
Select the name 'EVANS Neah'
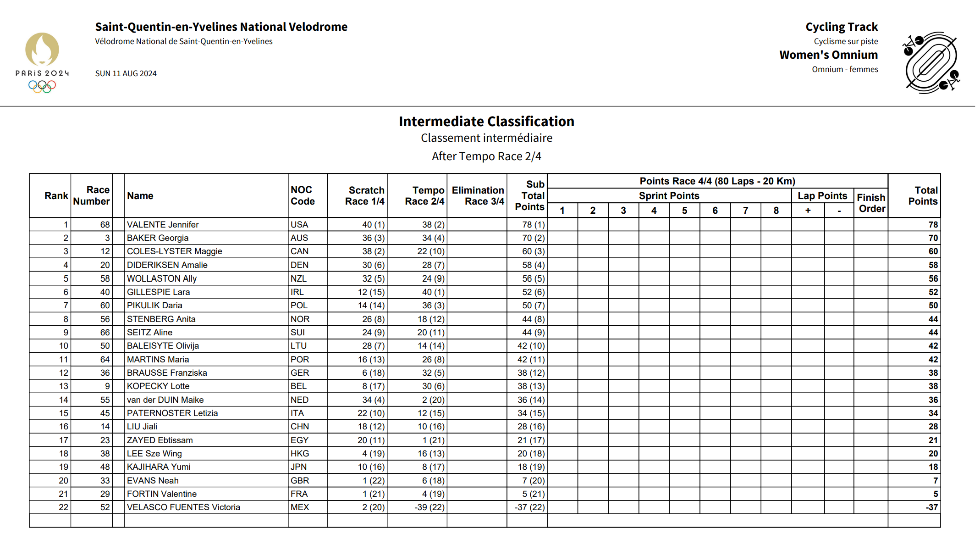tap(153, 481)
